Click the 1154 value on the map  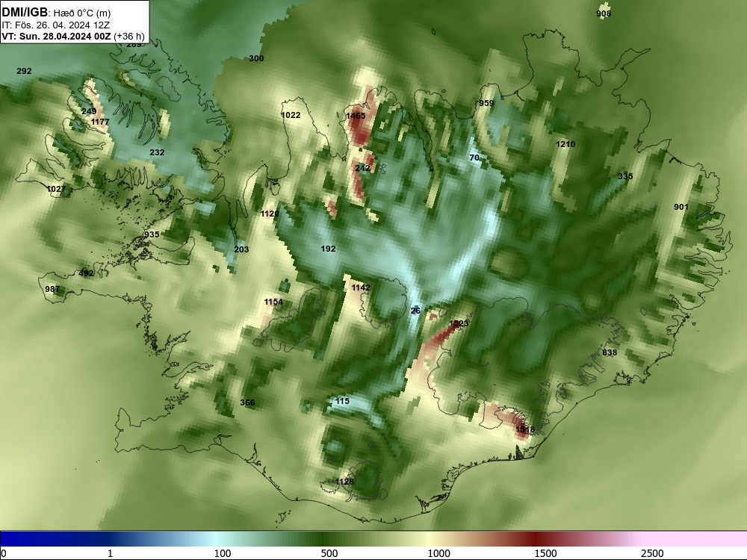pyautogui.click(x=273, y=302)
